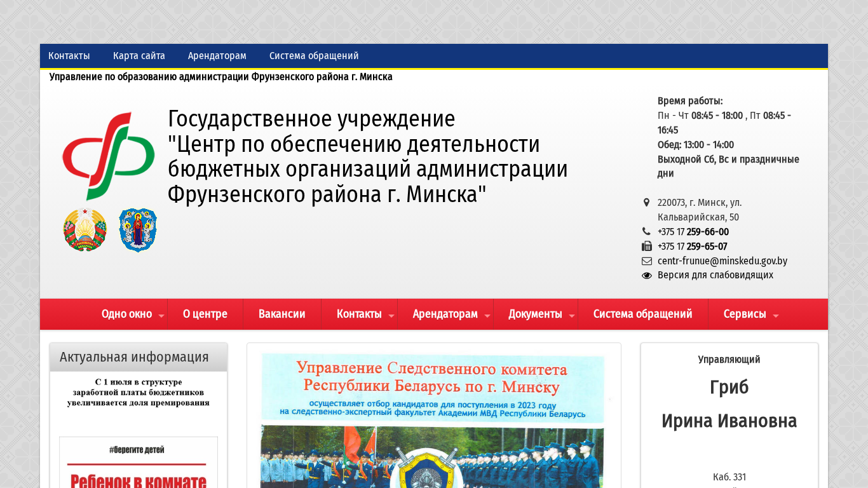Click fax number +375 17 259-65-07

pyautogui.click(x=693, y=247)
